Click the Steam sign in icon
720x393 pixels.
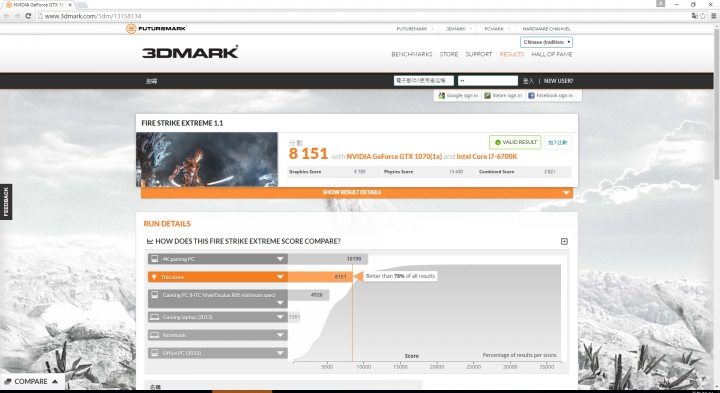coord(487,95)
